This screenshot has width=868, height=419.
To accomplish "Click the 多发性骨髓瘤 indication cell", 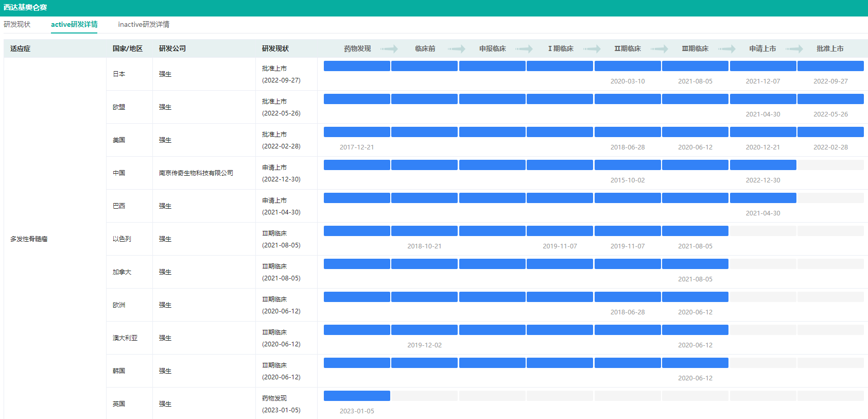I will point(29,239).
